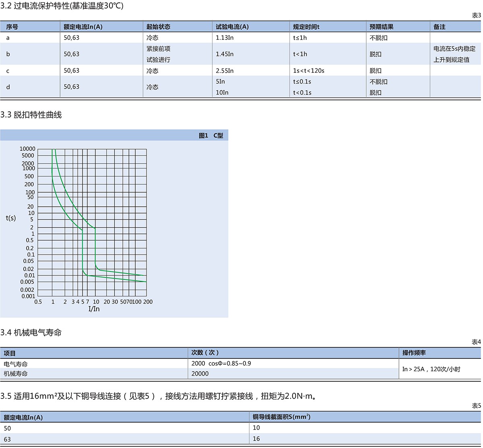The width and height of the screenshot is (483, 448).
Task: Click the 起始状态 column header
Action: (x=158, y=27)
